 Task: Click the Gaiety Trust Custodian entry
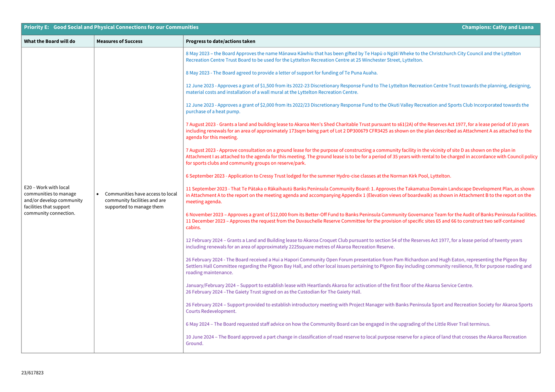(x=273, y=292)
